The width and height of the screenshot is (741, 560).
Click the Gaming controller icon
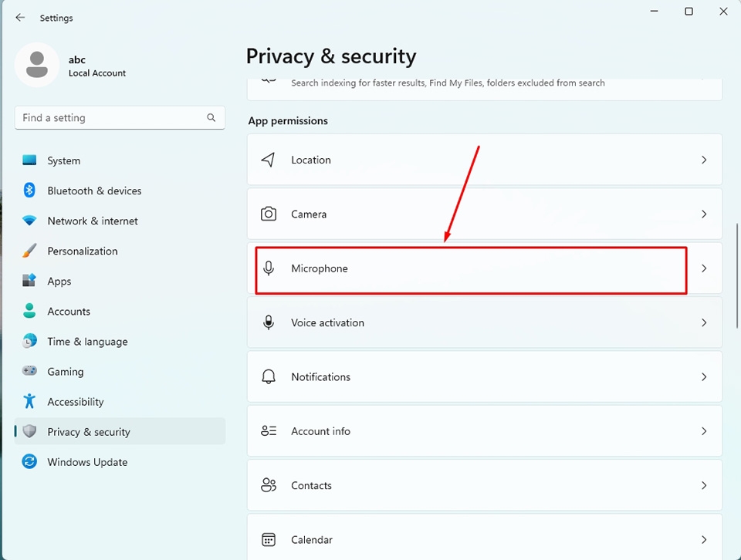[x=29, y=371]
